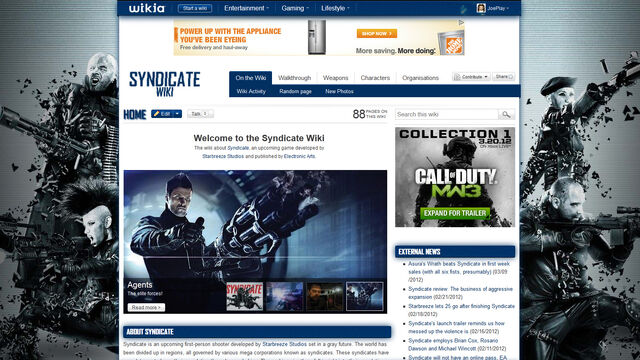Select the Weapons tab
The height and width of the screenshot is (360, 640).
[336, 78]
